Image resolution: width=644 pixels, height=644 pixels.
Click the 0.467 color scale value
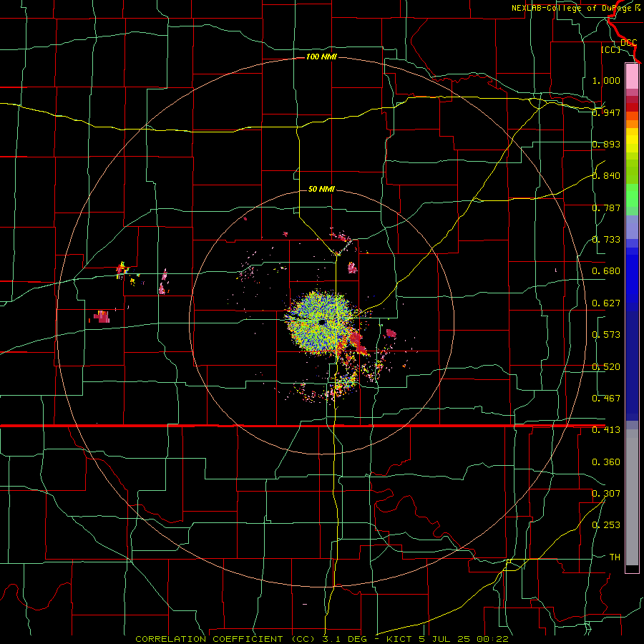point(606,399)
